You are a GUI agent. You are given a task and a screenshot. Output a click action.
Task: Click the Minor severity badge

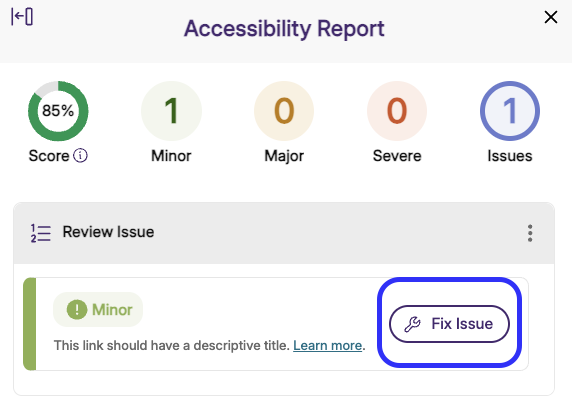(98, 309)
